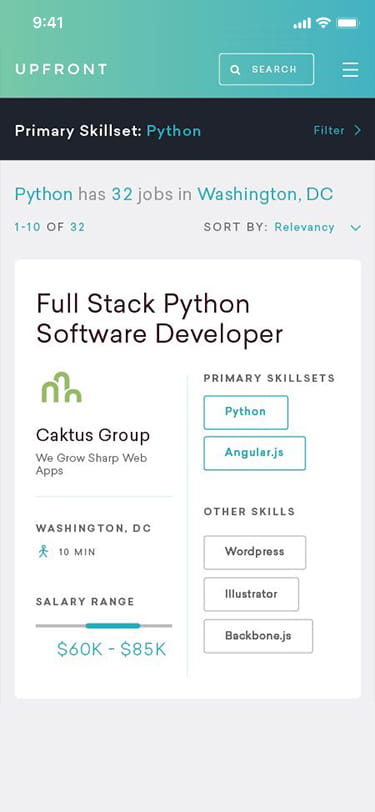Open the hamburger menu

click(350, 69)
